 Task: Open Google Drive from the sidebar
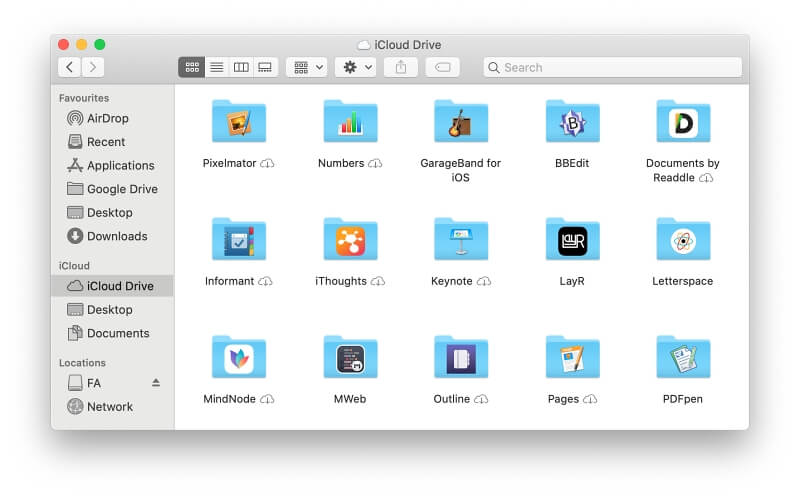[x=112, y=189]
